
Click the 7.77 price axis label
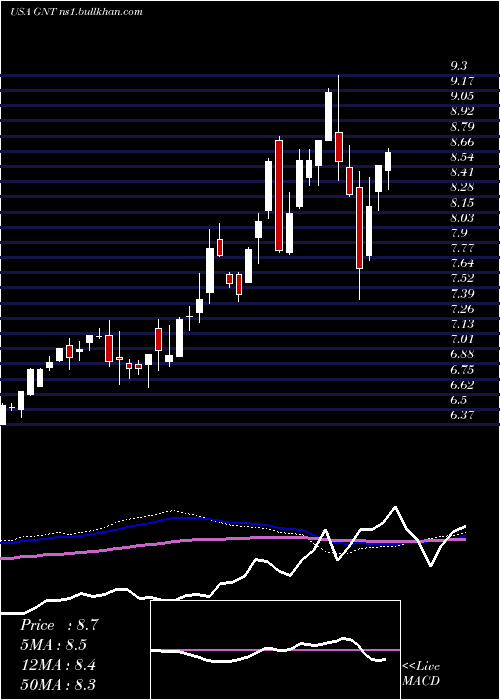click(462, 248)
